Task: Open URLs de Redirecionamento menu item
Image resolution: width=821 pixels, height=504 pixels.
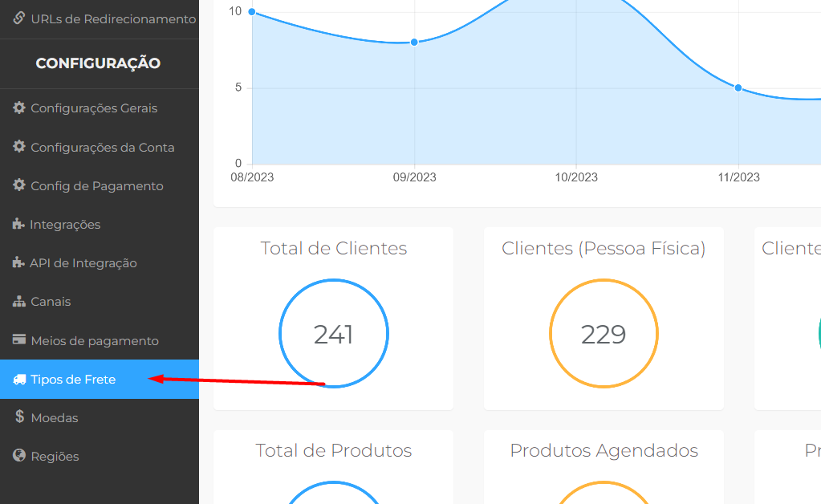Action: point(100,19)
